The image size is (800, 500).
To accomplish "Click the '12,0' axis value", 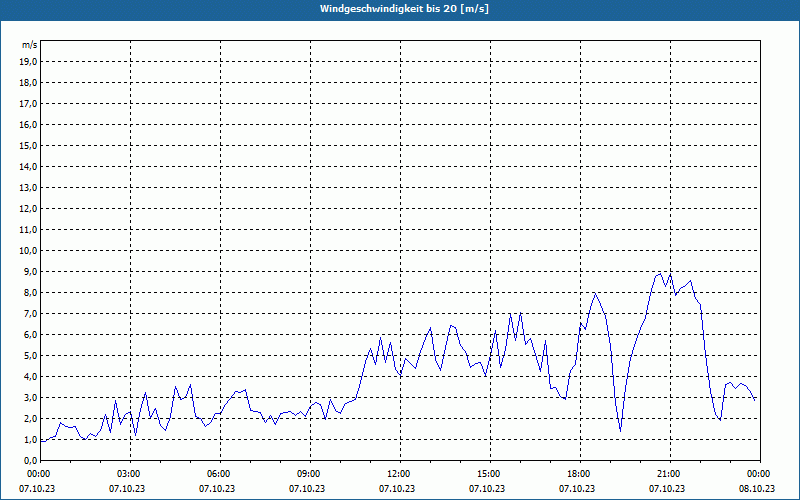I will [28, 208].
